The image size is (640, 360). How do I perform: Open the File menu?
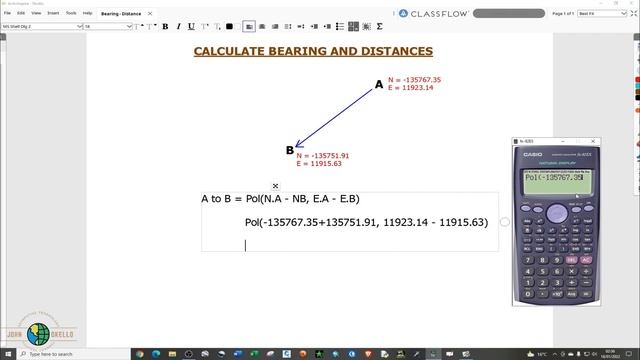pos(7,13)
